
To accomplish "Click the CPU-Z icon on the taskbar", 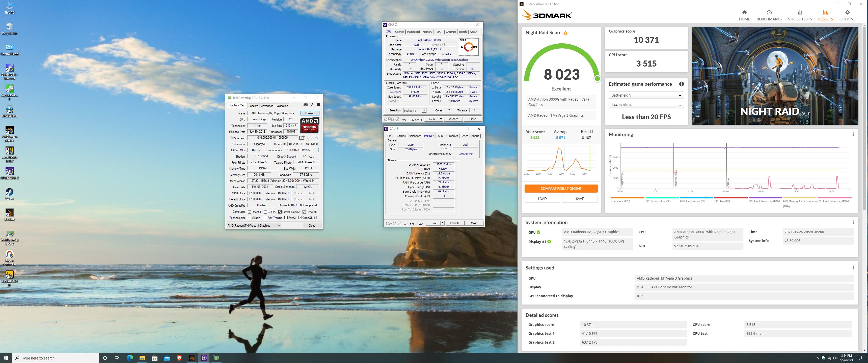I will pos(204,358).
